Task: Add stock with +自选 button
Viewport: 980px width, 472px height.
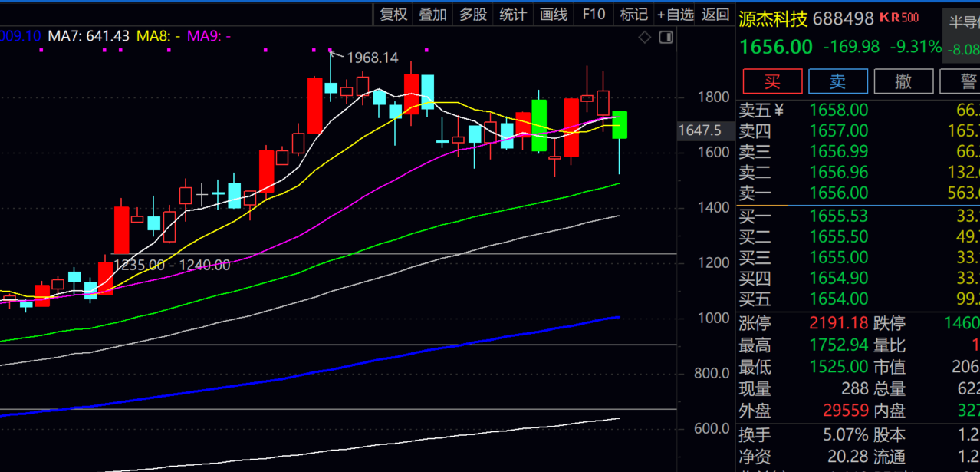Action: pos(675,14)
